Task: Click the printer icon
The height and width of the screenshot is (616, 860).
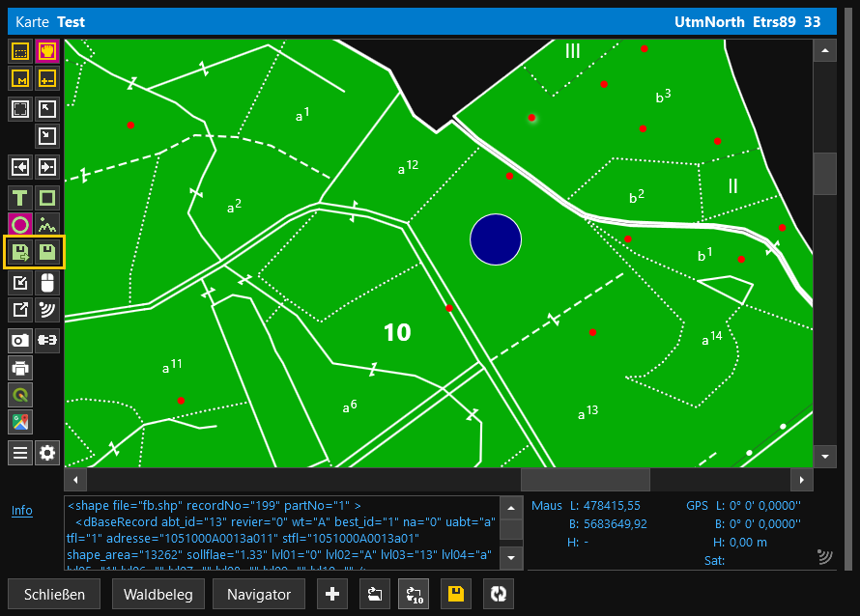Action: 20,368
